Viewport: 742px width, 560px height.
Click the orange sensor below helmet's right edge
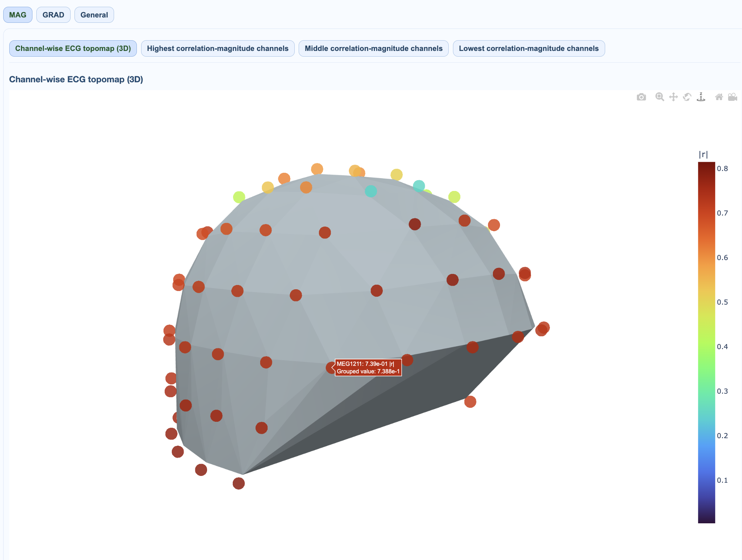(x=470, y=402)
